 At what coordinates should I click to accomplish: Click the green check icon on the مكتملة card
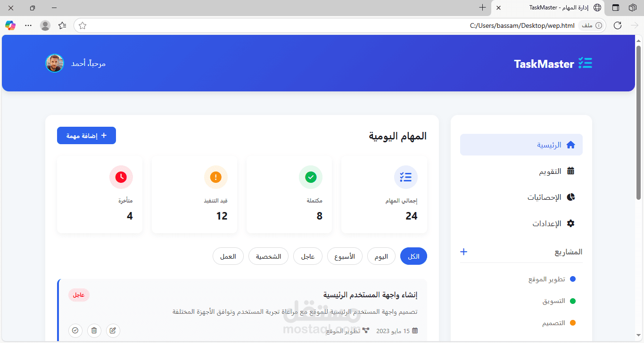pos(311,177)
